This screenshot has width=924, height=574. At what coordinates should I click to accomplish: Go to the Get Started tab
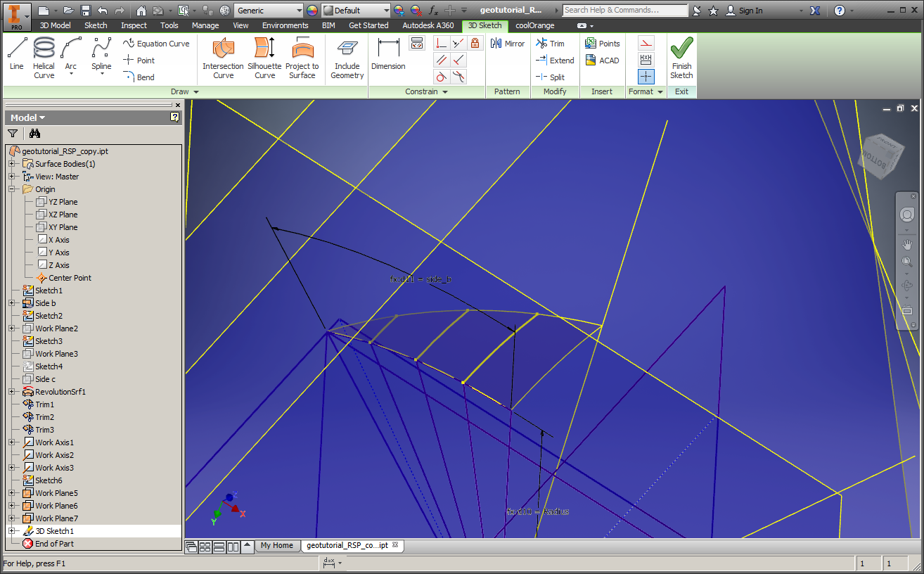coord(368,25)
